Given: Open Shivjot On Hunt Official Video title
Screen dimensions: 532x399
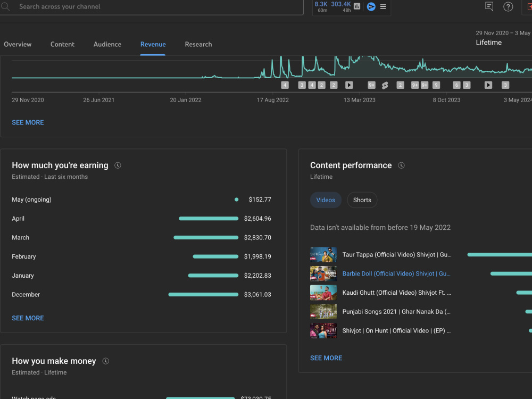Looking at the screenshot, I should point(396,330).
